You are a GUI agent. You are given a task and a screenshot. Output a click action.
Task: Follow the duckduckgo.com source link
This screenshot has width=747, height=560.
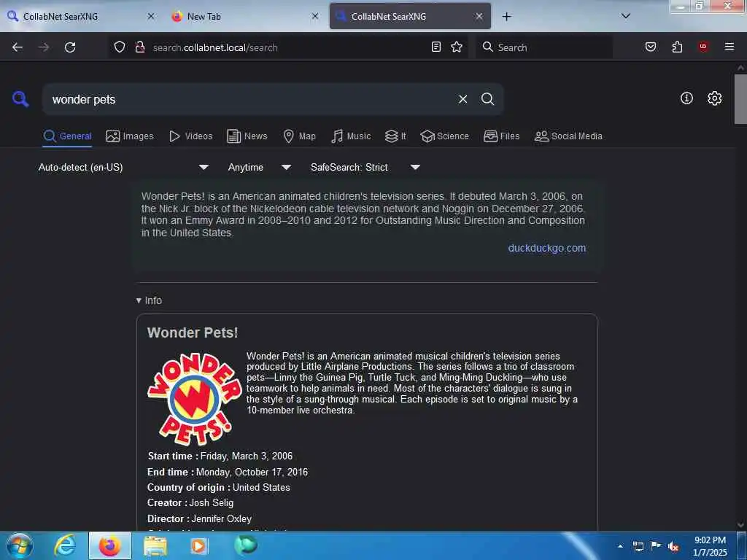(x=547, y=248)
